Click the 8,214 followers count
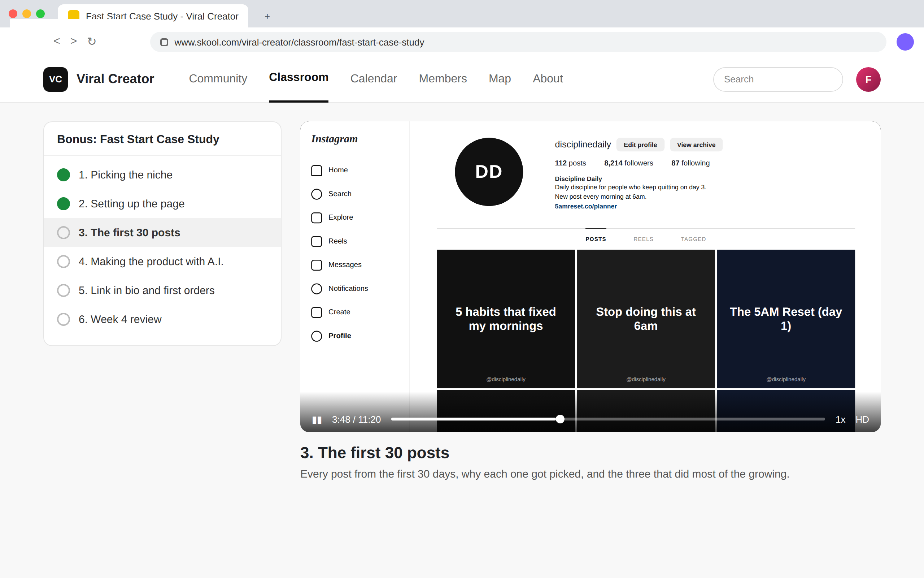The height and width of the screenshot is (578, 924). pyautogui.click(x=628, y=163)
